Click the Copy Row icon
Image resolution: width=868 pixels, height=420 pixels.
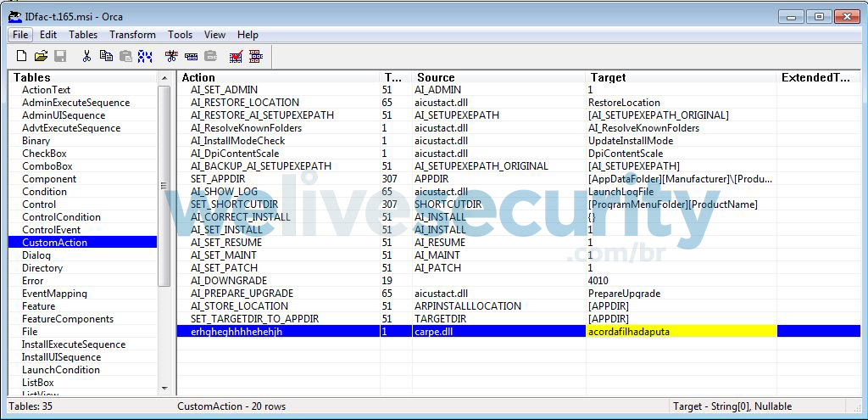pyautogui.click(x=191, y=56)
